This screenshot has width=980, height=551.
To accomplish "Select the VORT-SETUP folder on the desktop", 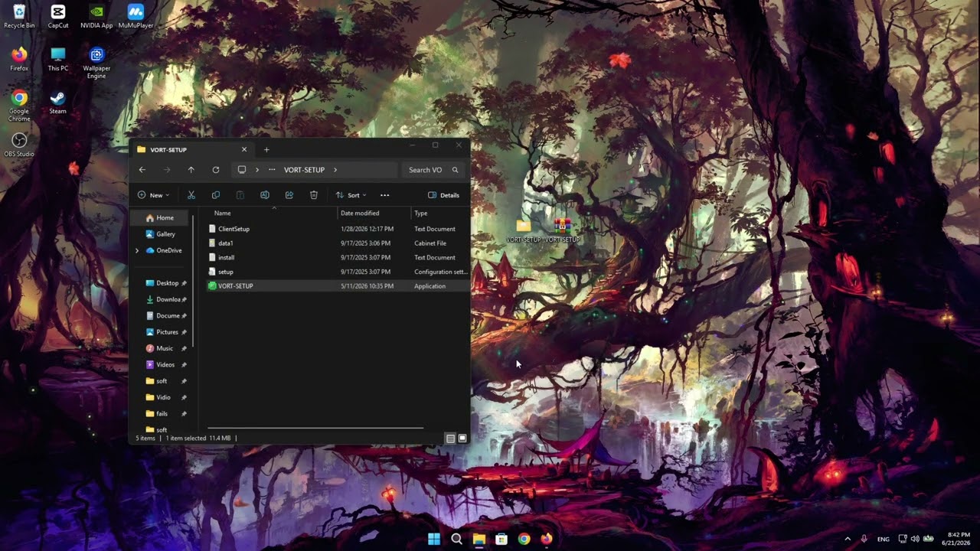I will click(524, 230).
